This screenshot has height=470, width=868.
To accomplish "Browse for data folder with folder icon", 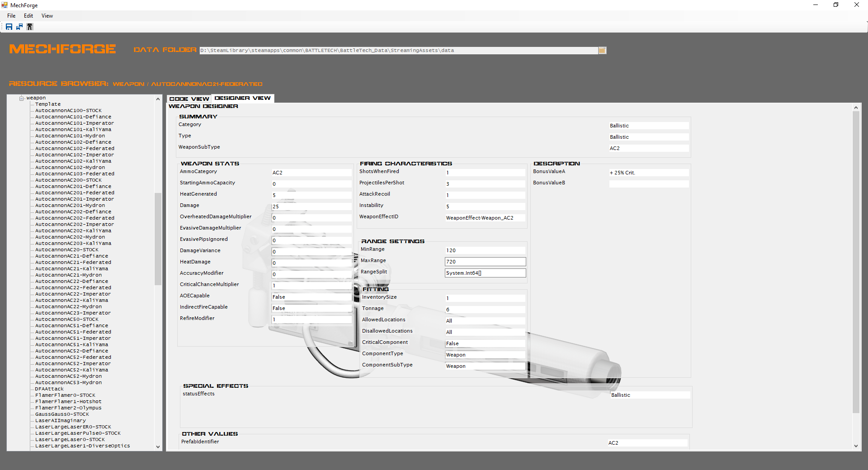I will pos(602,51).
